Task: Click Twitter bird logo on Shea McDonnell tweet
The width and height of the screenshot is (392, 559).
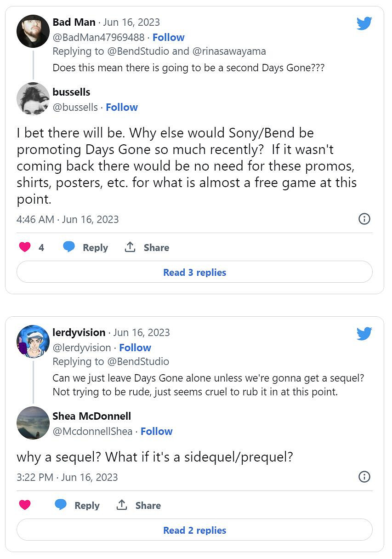Action: (364, 334)
